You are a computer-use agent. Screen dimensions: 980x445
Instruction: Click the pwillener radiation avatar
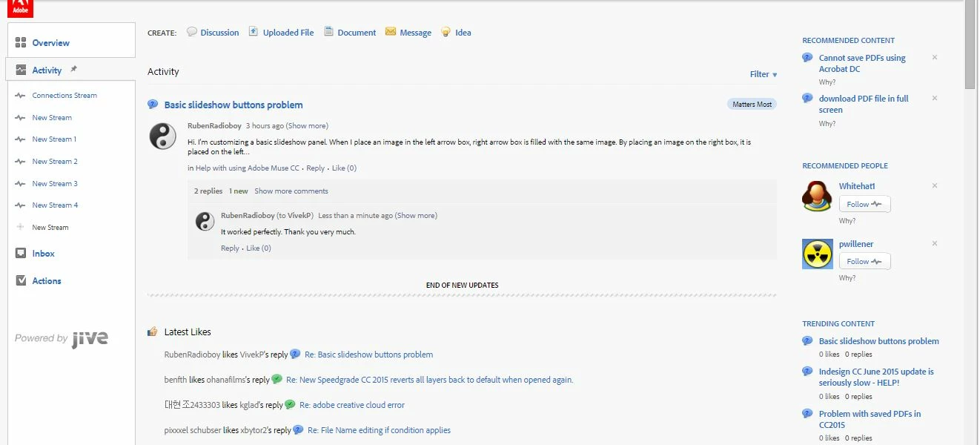[x=818, y=254]
